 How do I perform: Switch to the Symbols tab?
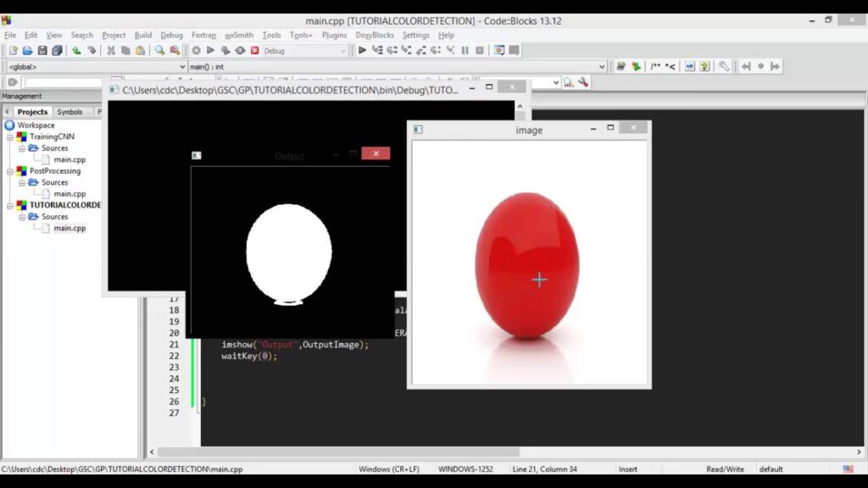(70, 112)
